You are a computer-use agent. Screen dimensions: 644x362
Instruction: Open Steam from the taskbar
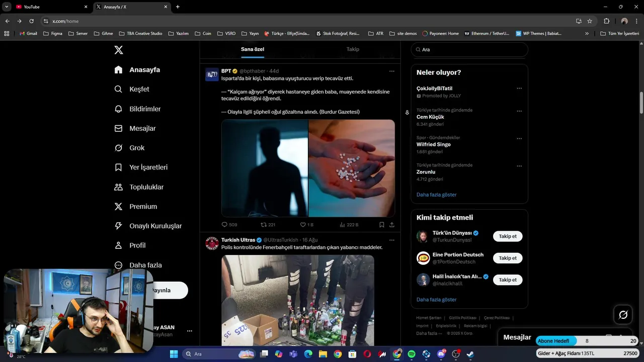pyautogui.click(x=470, y=354)
